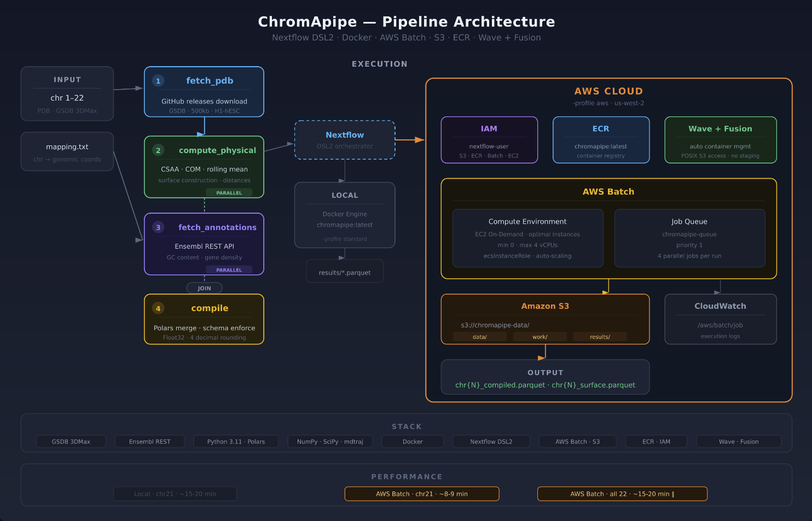
Task: Click the PARALLEL badge in compute_physical card
Action: 229,193
